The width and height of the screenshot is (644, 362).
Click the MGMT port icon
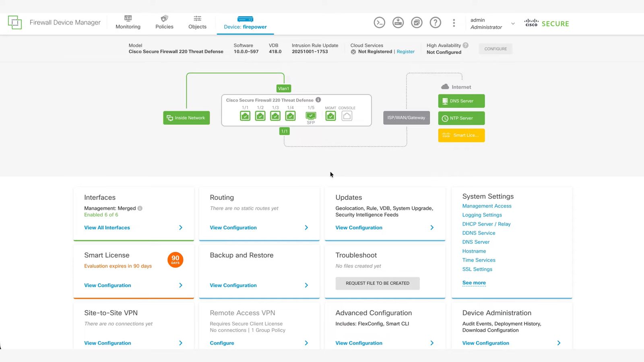point(330,116)
